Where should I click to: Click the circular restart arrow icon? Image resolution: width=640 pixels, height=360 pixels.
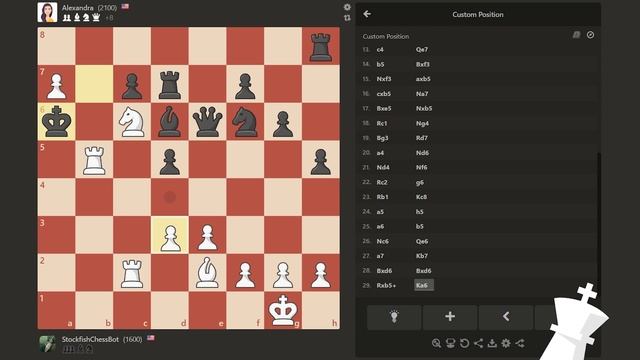[x=464, y=343]
